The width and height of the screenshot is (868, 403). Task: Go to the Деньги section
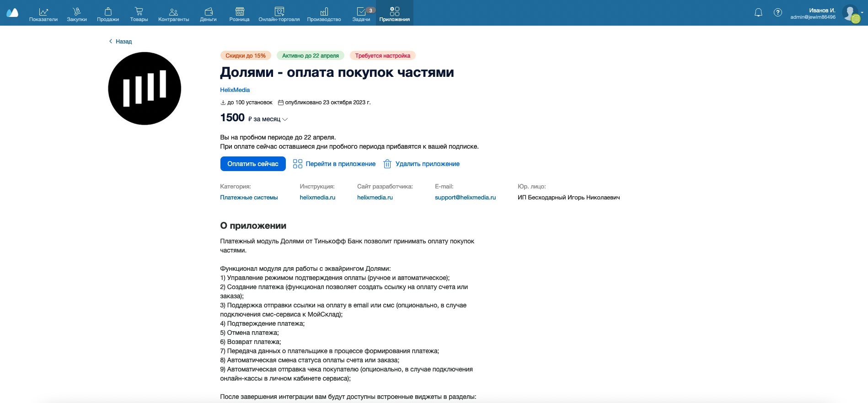(x=208, y=14)
